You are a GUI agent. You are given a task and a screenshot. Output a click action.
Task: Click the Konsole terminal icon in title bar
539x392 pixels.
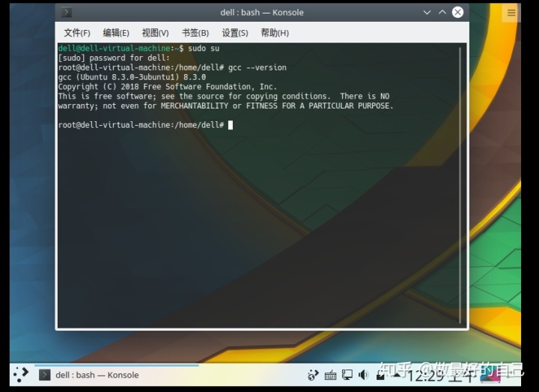67,13
